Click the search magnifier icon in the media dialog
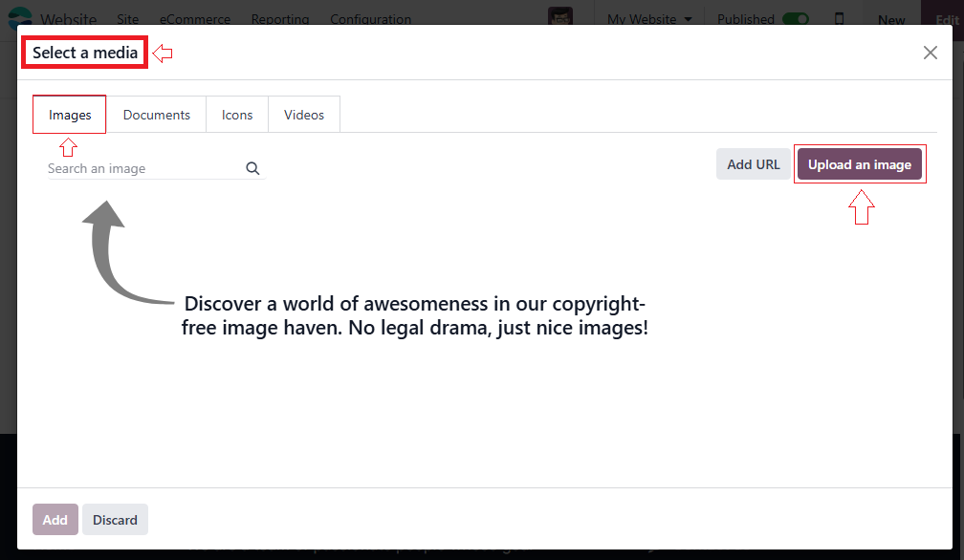This screenshot has width=964, height=560. coord(252,168)
